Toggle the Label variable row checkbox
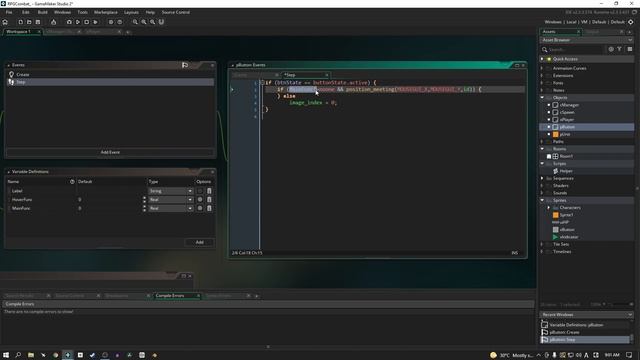The width and height of the screenshot is (640, 360). [x=9, y=191]
